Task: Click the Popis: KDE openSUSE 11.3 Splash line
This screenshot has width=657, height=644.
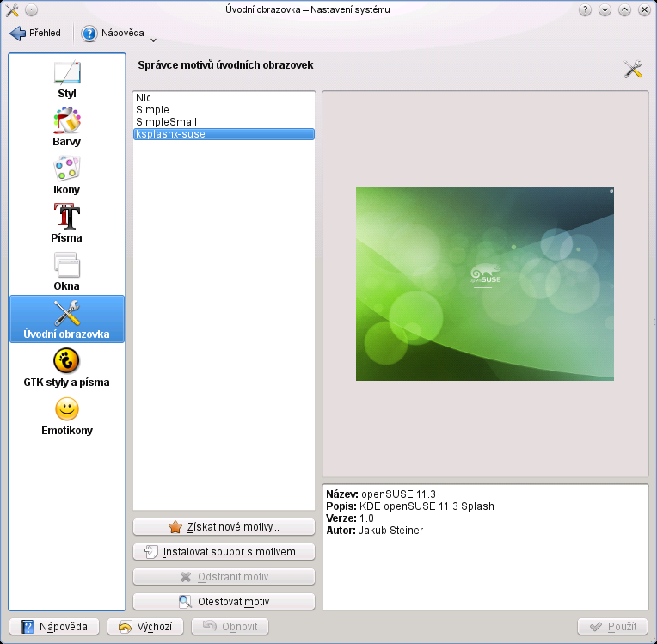Action: (410, 506)
